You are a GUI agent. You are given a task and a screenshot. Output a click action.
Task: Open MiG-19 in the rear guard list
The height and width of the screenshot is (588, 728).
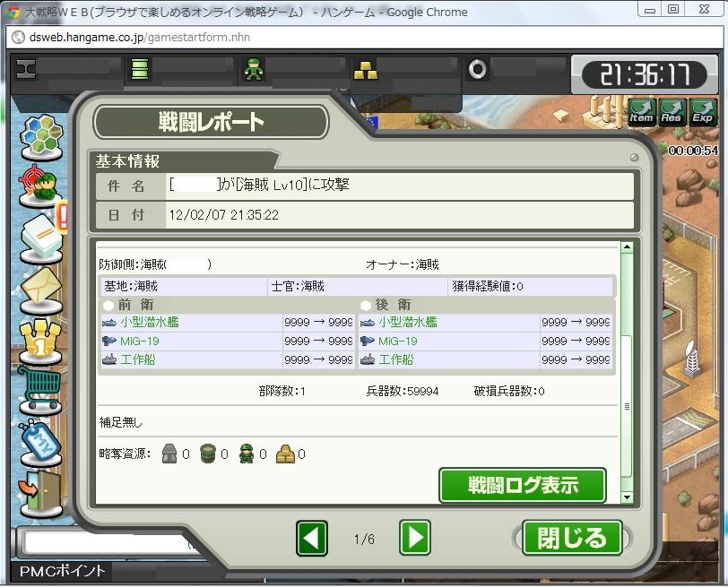click(398, 342)
